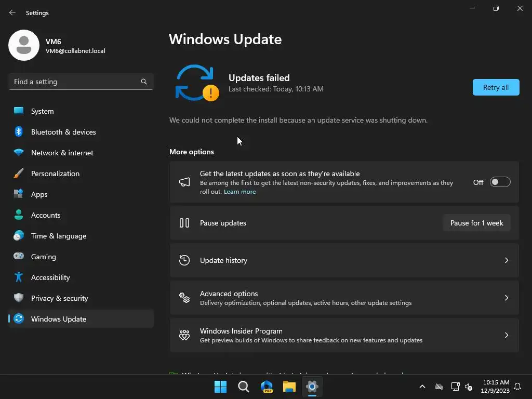Viewport: 532px width, 399px height.
Task: Open Advanced options row
Action: pos(344,298)
